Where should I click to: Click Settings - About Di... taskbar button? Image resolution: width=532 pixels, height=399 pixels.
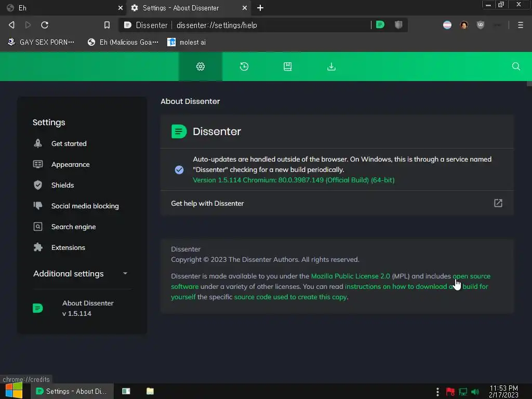click(72, 391)
